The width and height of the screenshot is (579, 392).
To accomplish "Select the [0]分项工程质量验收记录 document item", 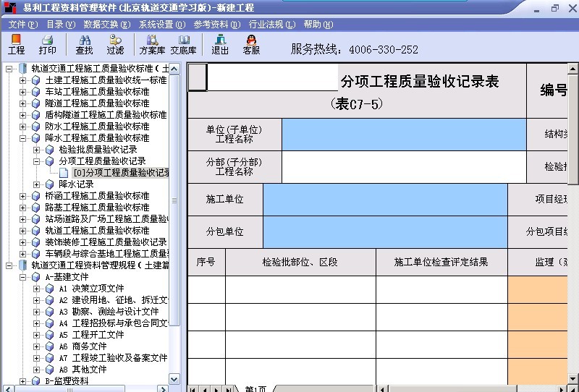I will pyautogui.click(x=120, y=173).
